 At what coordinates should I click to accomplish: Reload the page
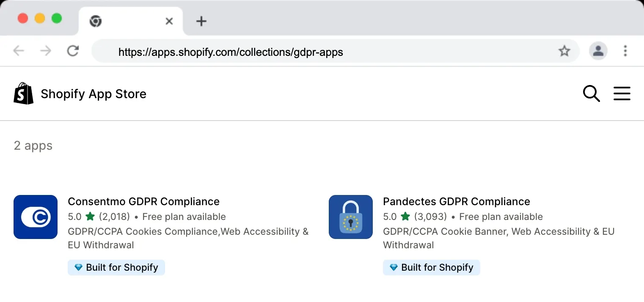point(73,51)
